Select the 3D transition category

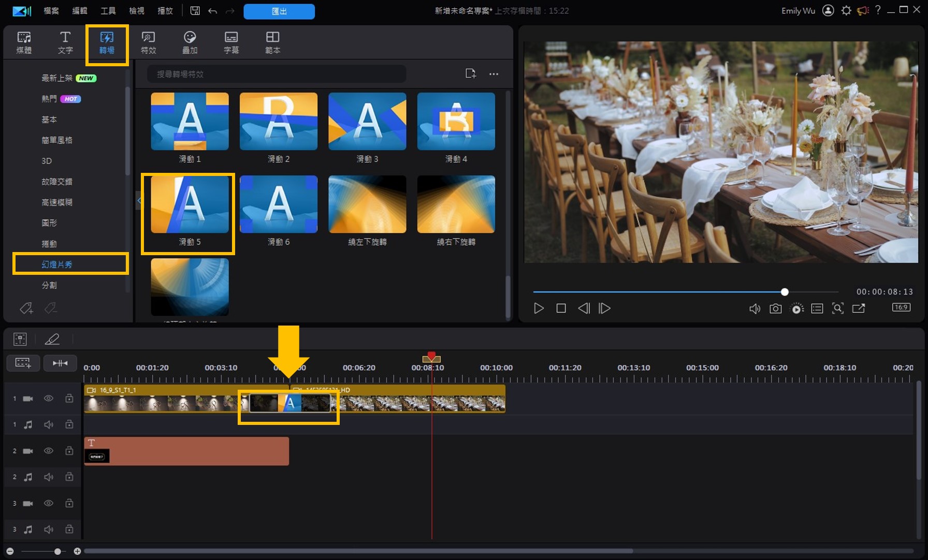tap(47, 161)
